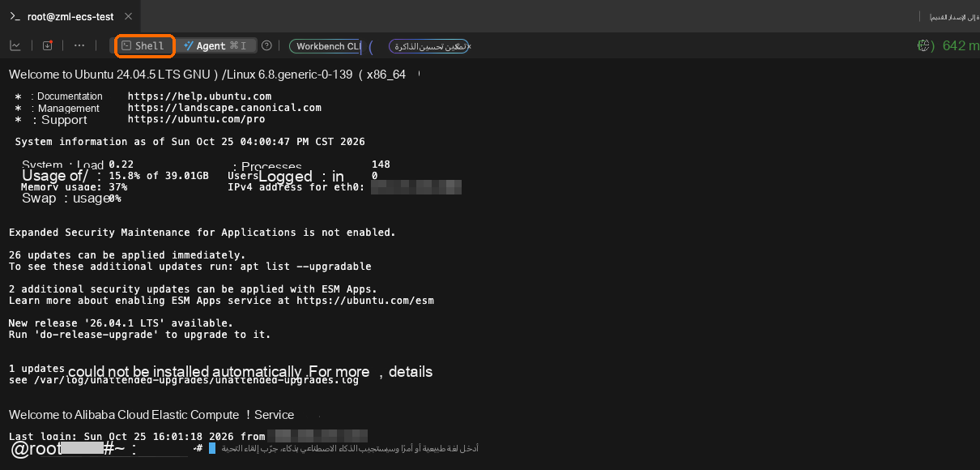Viewport: 980px width, 470px height.
Task: Switch to Shell mode
Action: [x=144, y=46]
